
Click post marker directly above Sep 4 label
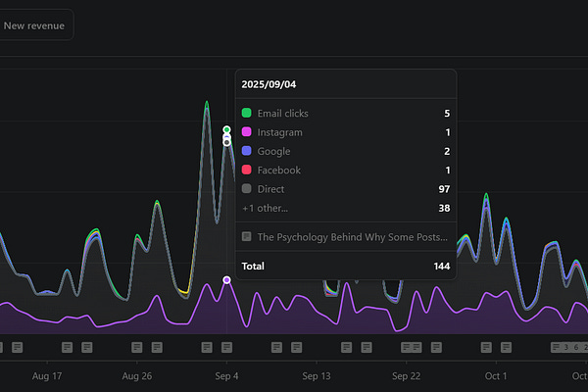[x=226, y=347]
